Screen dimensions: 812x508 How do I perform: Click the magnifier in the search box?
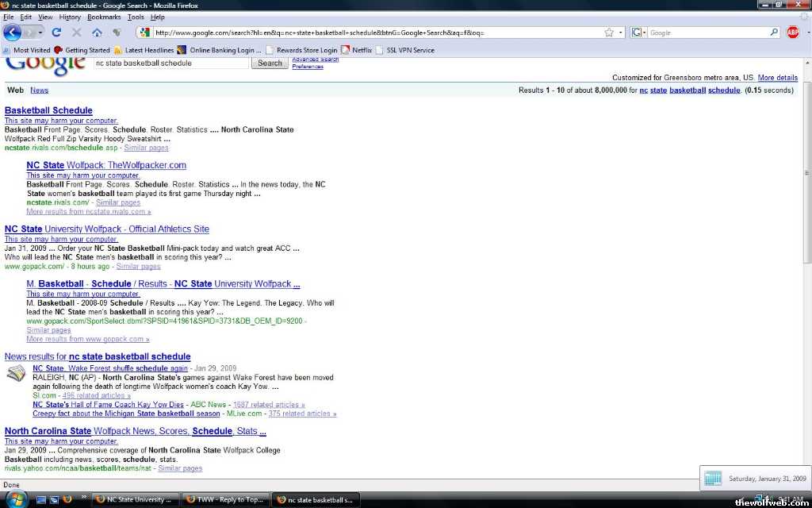point(774,33)
